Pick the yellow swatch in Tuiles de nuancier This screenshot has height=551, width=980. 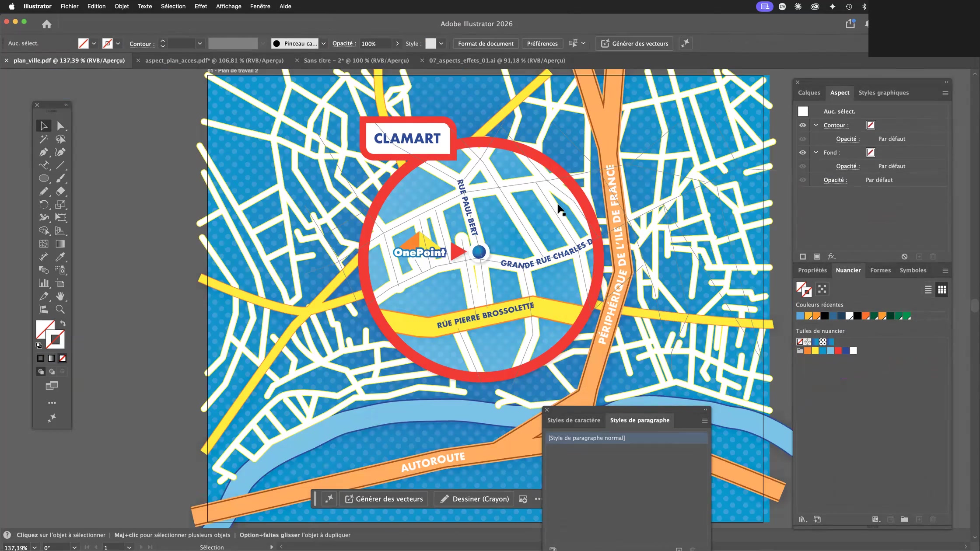tap(815, 351)
